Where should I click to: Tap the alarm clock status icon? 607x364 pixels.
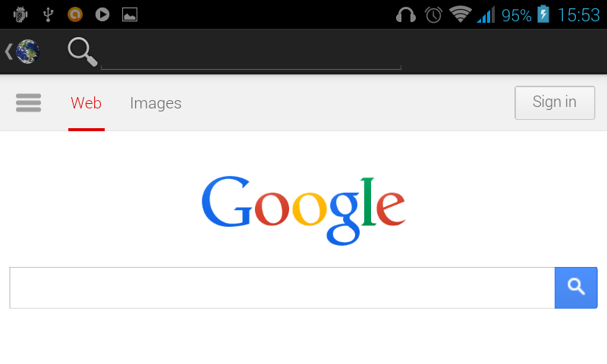433,15
